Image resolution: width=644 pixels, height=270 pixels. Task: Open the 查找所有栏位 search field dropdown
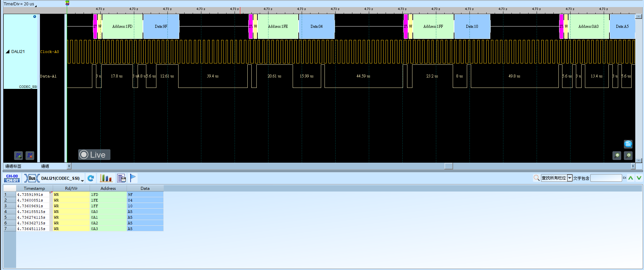pos(569,178)
